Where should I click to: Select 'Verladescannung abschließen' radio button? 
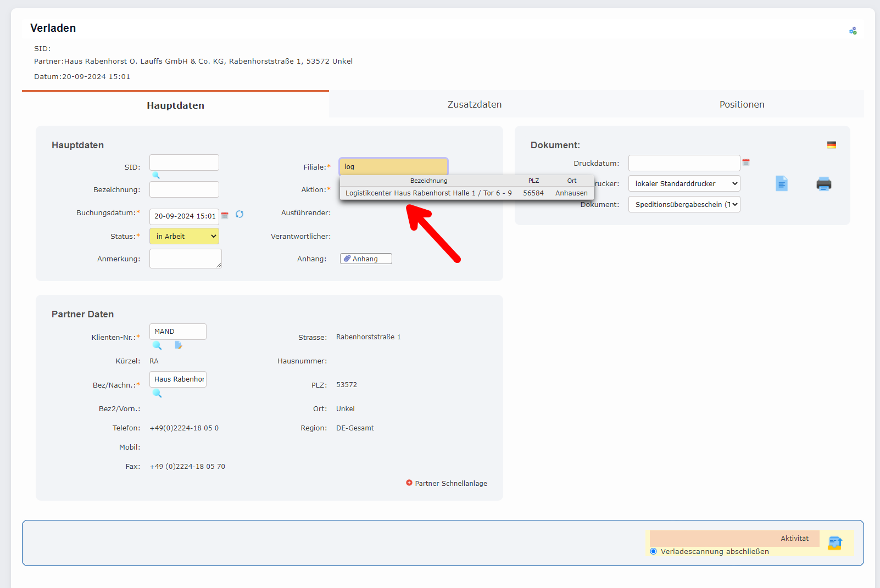(x=654, y=551)
